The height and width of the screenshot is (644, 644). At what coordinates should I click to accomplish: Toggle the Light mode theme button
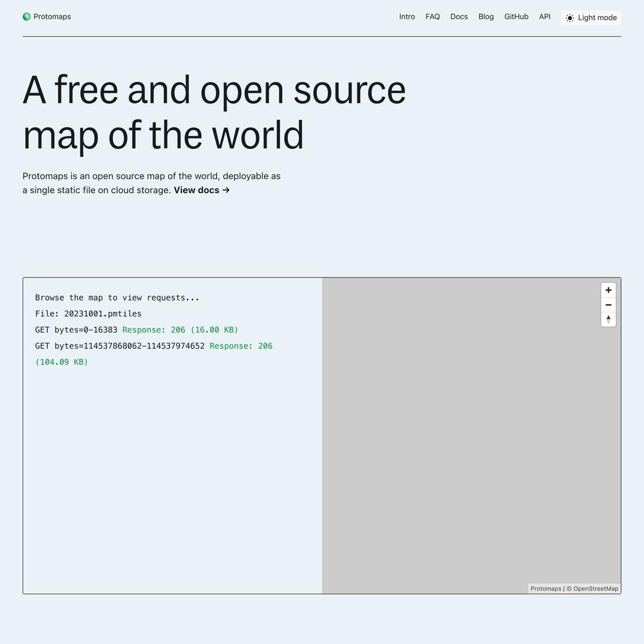point(591,17)
